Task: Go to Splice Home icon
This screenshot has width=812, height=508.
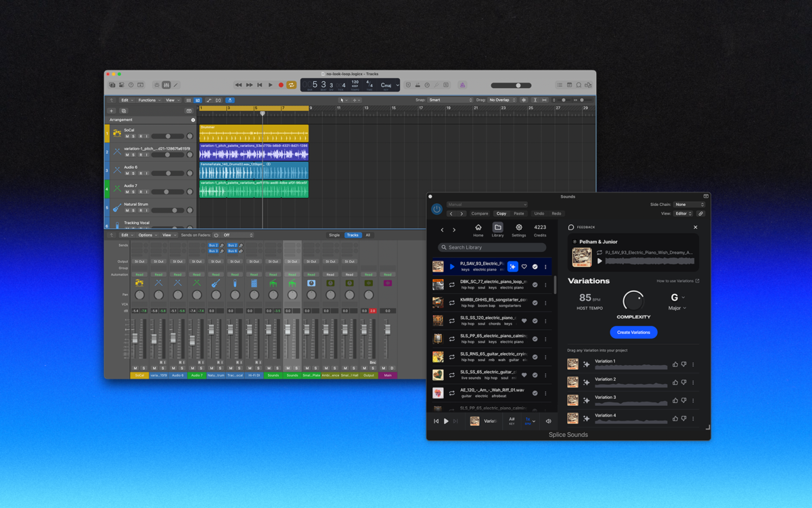Action: (478, 228)
